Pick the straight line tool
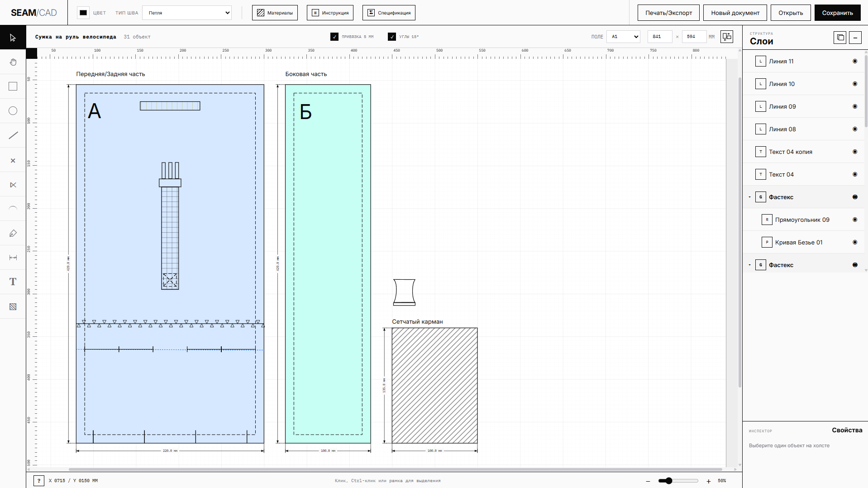 click(x=13, y=135)
